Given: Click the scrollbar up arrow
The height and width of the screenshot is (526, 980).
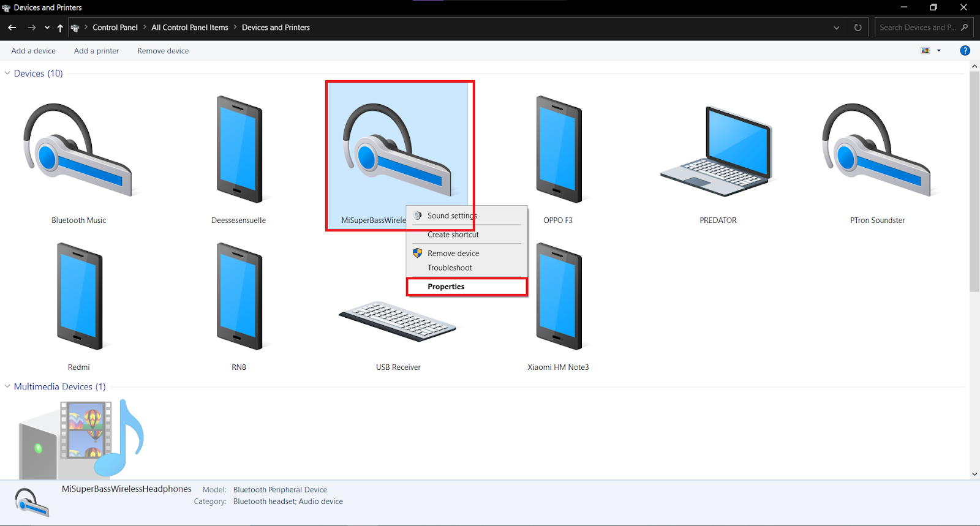Looking at the screenshot, I should tap(974, 66).
